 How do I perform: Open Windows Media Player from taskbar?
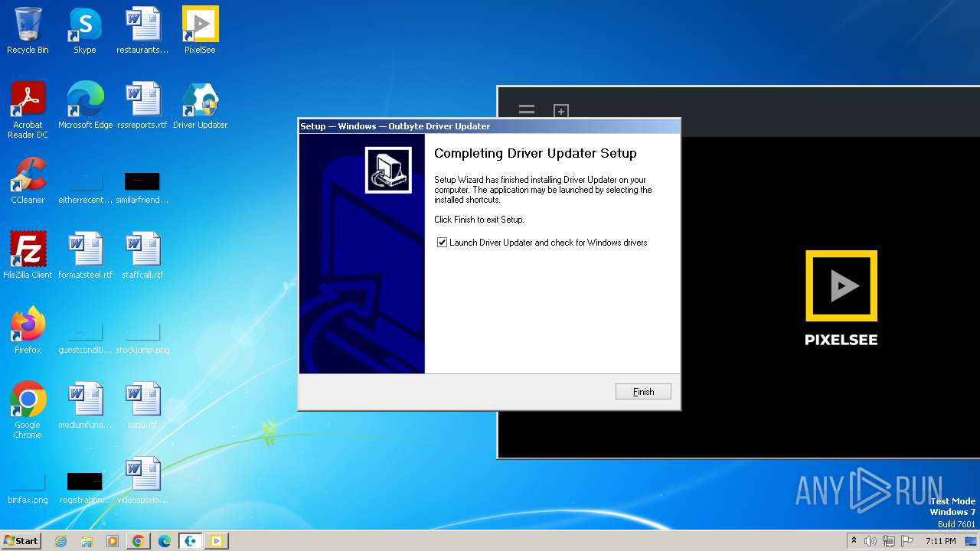pyautogui.click(x=113, y=541)
